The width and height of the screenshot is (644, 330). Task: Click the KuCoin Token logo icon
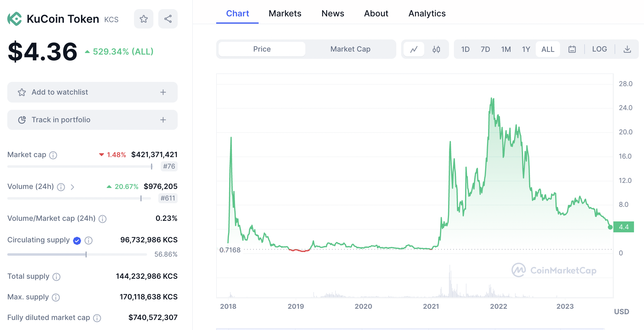pyautogui.click(x=15, y=19)
